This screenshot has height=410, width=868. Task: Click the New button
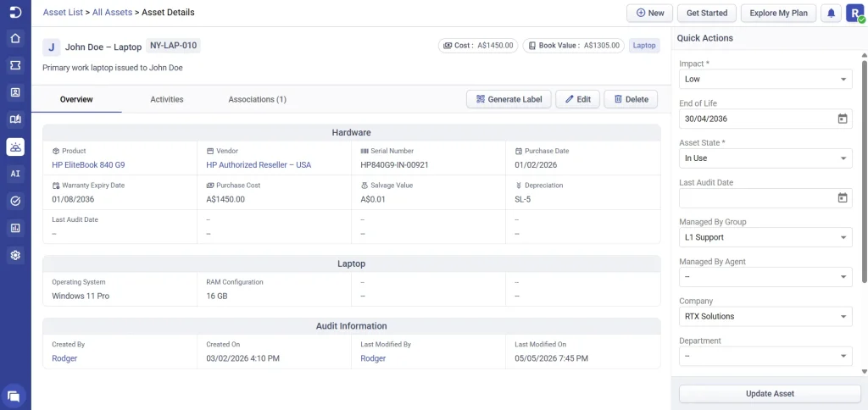pyautogui.click(x=650, y=13)
